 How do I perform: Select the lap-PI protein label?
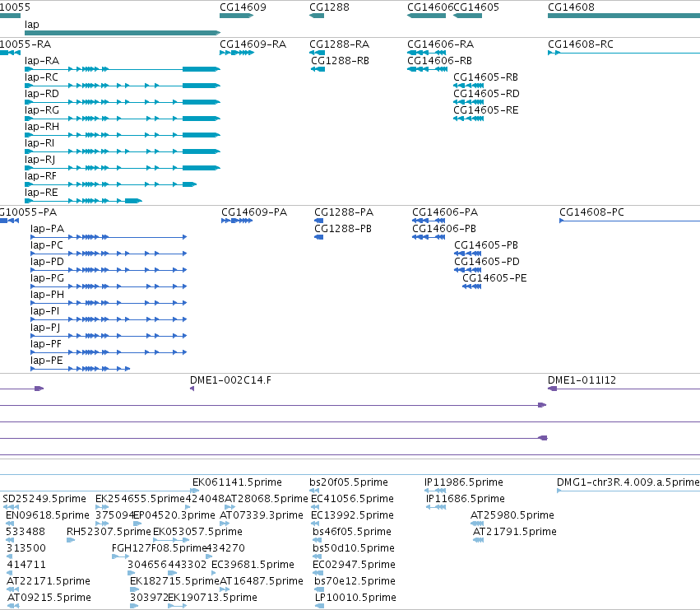44,311
